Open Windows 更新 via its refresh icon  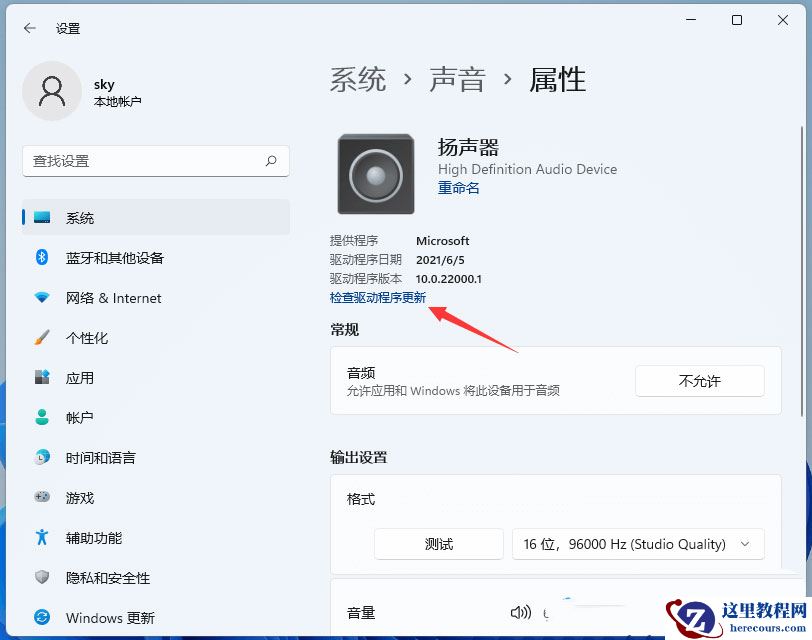pos(40,618)
